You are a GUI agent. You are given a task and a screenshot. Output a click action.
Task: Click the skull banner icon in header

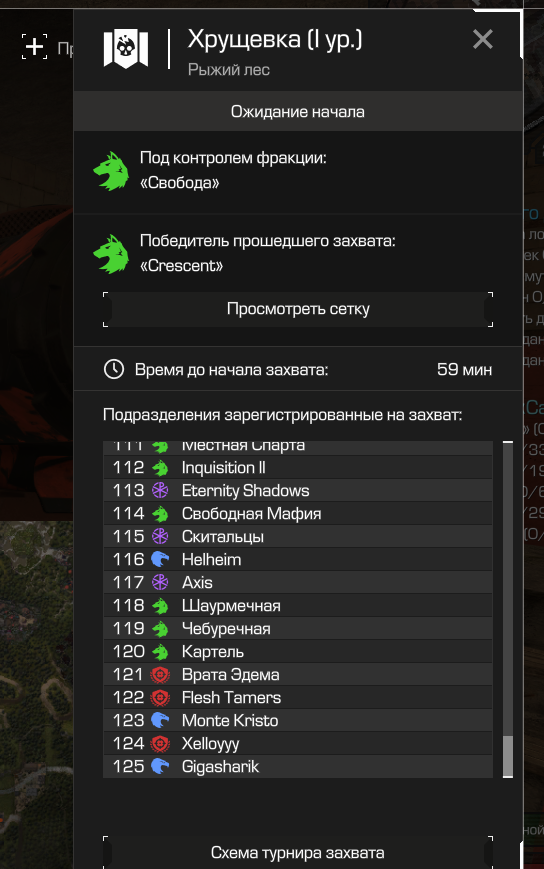126,49
